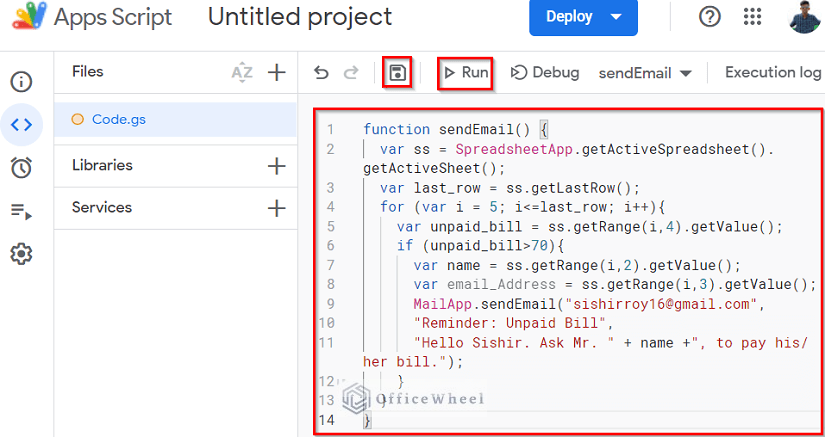Run the selected function
The width and height of the screenshot is (825, 437).
[x=466, y=73]
